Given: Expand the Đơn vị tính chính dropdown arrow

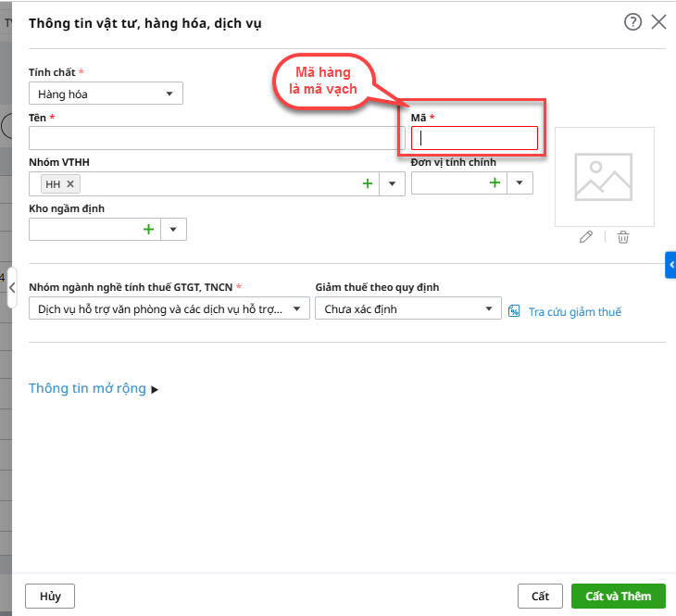Looking at the screenshot, I should (520, 183).
